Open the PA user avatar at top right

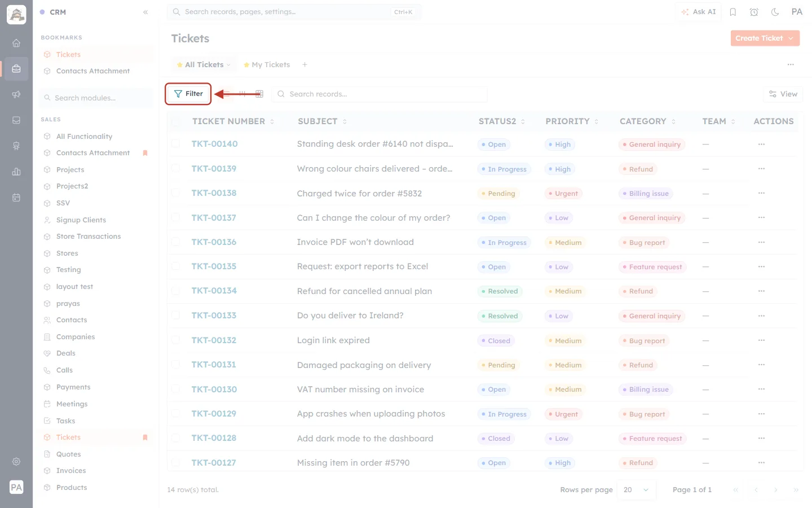coord(797,12)
